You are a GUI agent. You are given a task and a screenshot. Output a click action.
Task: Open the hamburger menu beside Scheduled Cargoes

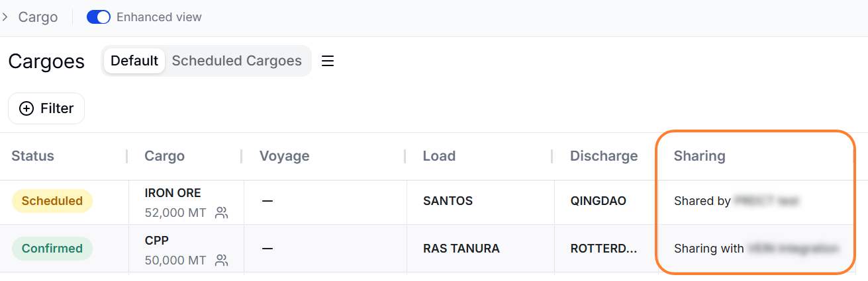coord(328,61)
